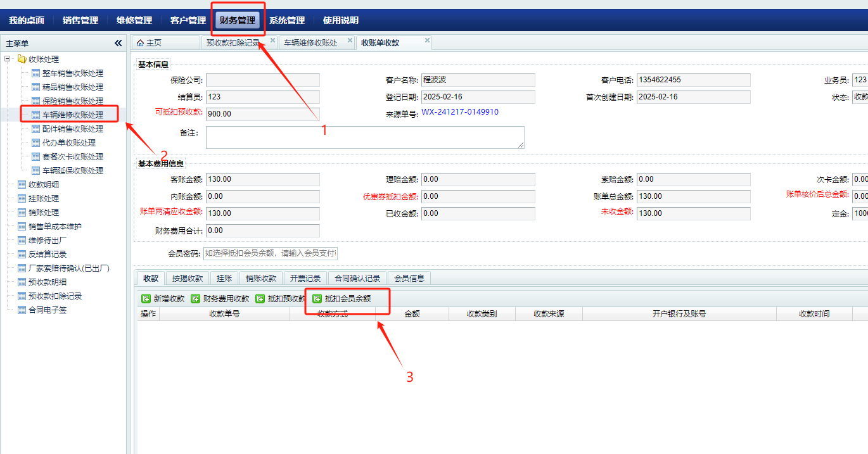Click the 会员密码 input field

(x=271, y=253)
